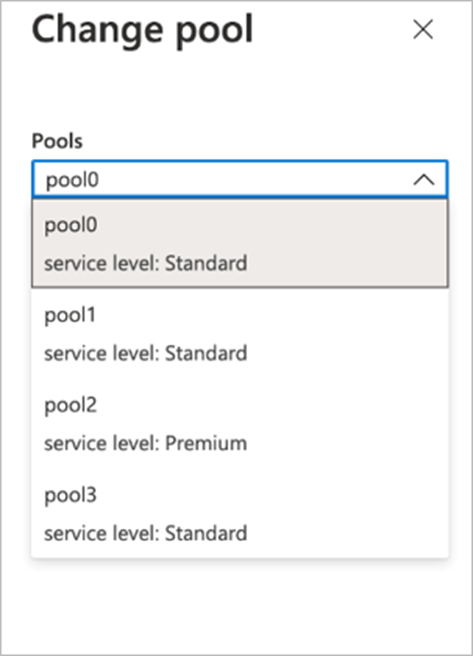Click the pool2 name label

pyautogui.click(x=71, y=406)
